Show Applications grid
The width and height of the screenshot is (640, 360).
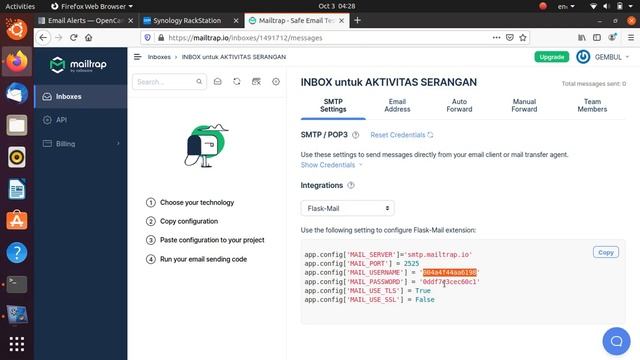coord(17,344)
